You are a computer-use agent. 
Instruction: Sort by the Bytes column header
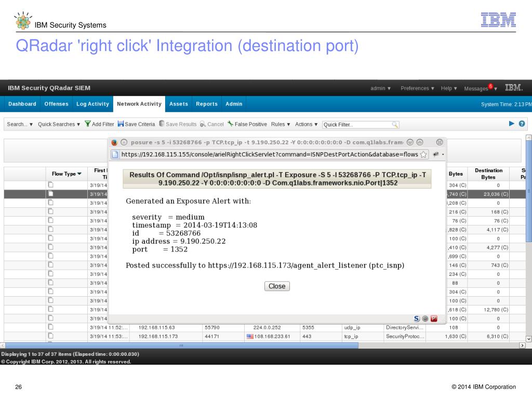tap(456, 174)
